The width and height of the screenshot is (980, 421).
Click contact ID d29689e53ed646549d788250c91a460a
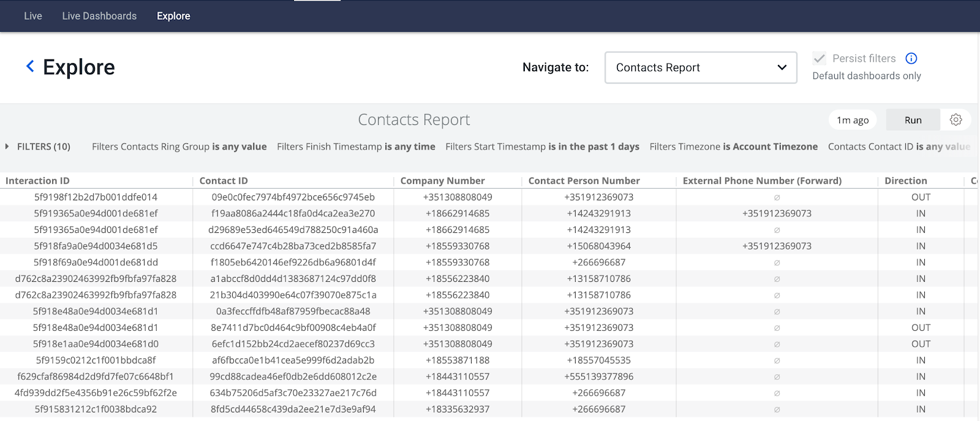[293, 230]
